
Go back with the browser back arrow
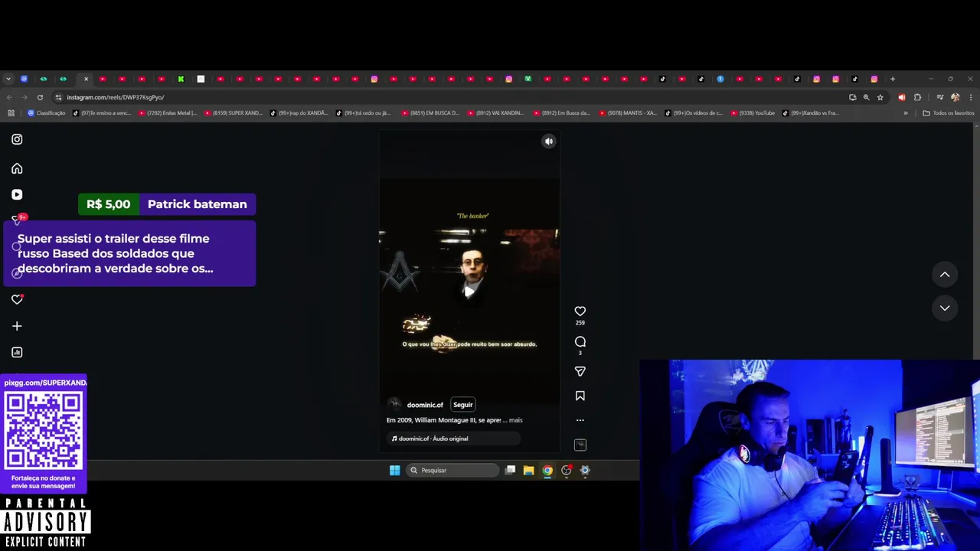(9, 97)
